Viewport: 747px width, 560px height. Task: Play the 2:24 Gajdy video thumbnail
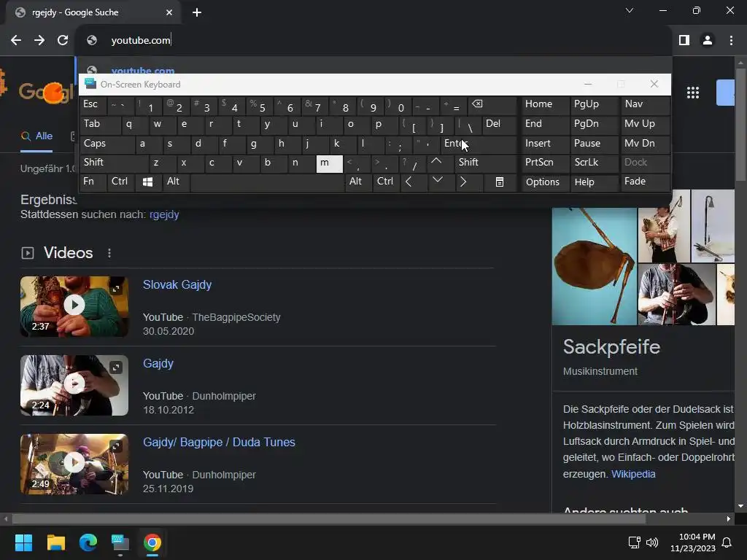click(74, 385)
